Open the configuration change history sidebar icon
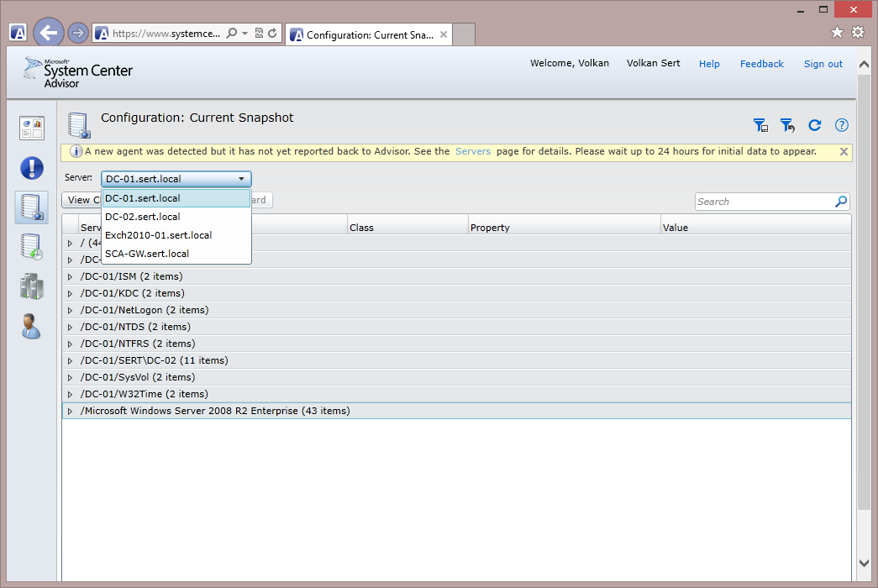The image size is (878, 588). coord(32,246)
